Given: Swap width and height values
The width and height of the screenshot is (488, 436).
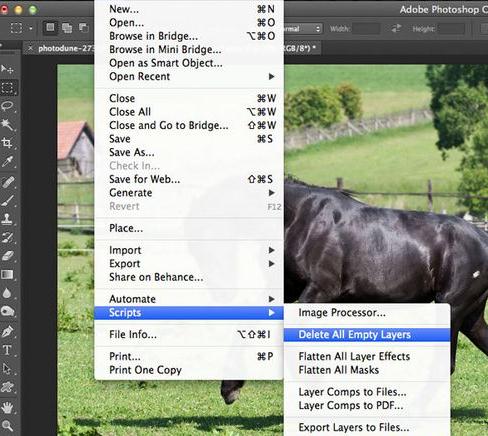Looking at the screenshot, I should (396, 29).
